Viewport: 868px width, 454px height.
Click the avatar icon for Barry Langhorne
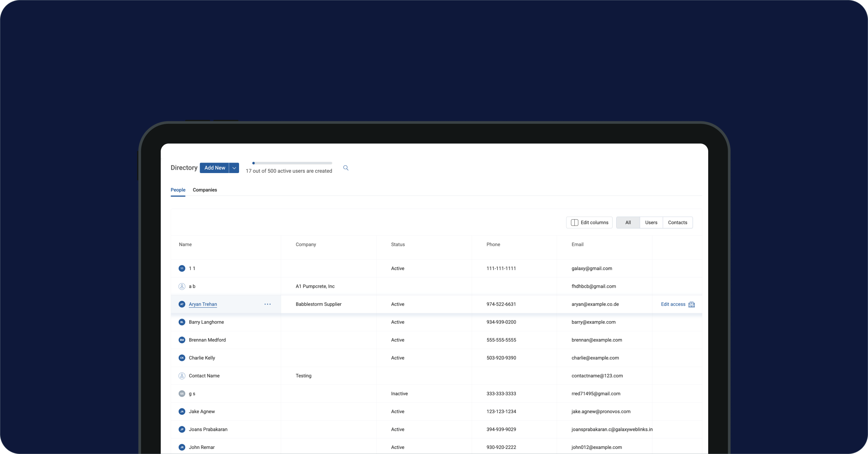click(x=182, y=322)
